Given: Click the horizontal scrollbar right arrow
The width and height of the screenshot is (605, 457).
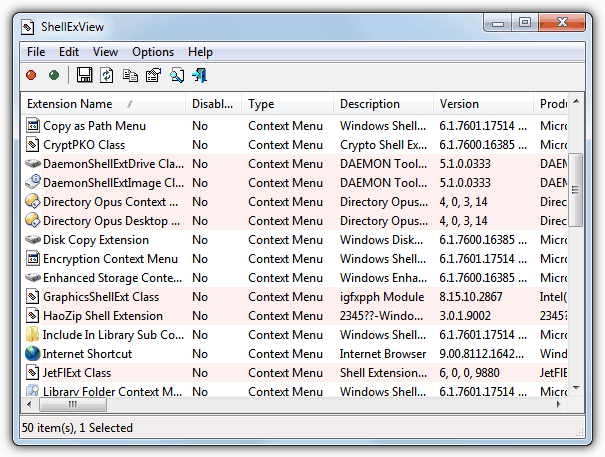Looking at the screenshot, I should [558, 406].
